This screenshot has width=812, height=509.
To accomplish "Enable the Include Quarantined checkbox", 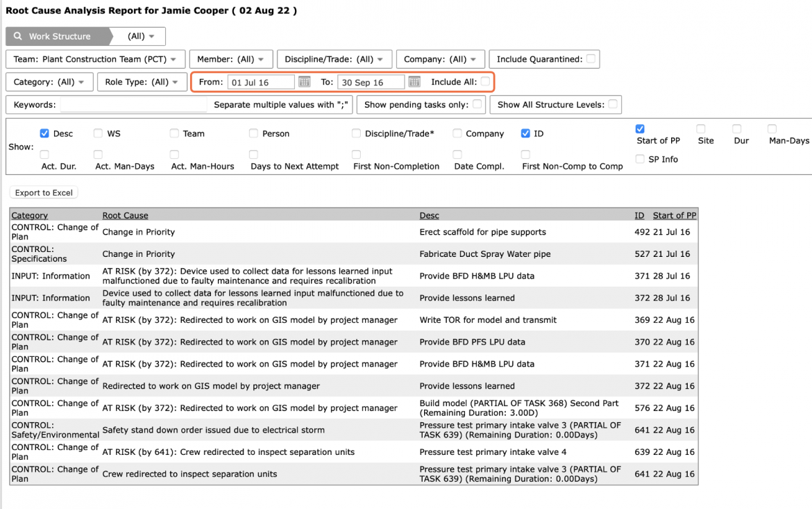I will click(x=591, y=58).
